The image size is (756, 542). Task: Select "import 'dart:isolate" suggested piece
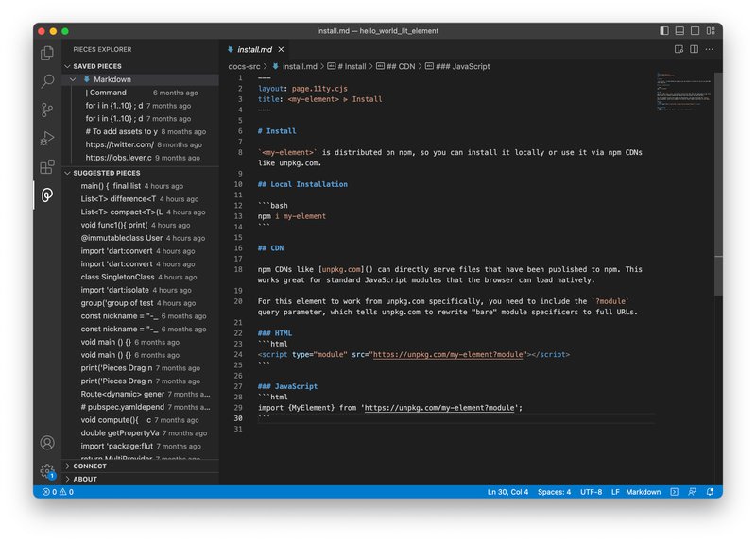click(141, 290)
